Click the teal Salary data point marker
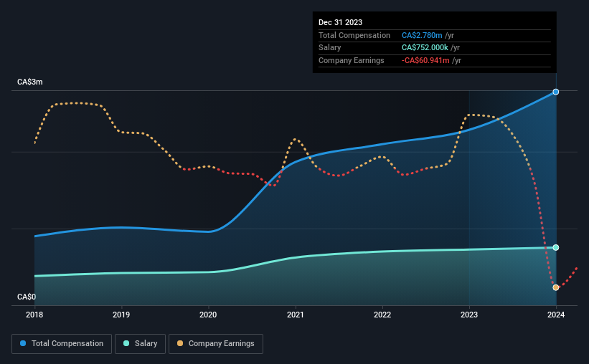The height and width of the screenshot is (364, 589). [555, 248]
